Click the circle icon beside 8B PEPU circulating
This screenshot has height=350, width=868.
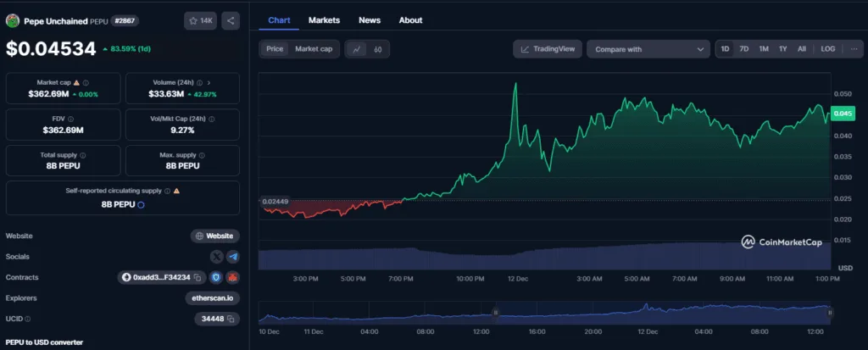point(142,204)
